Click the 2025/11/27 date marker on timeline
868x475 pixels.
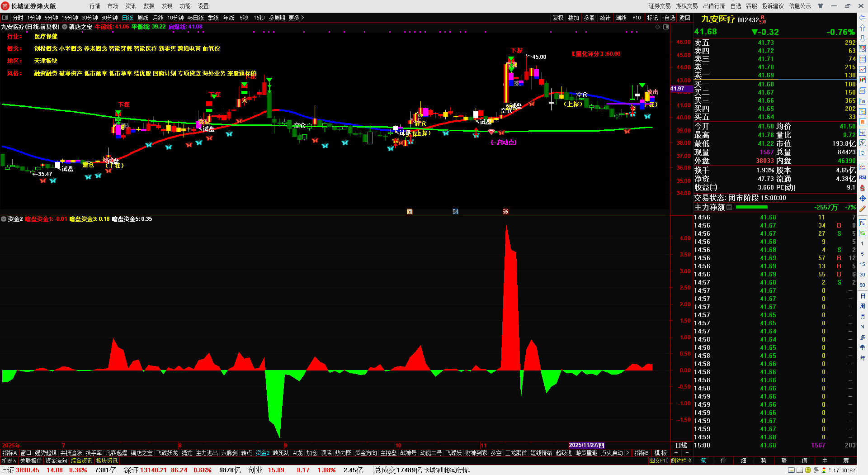click(586, 445)
